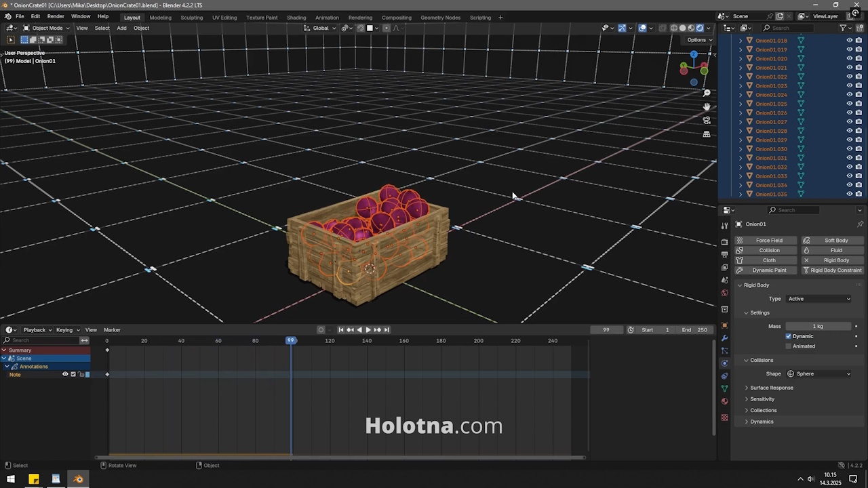Viewport: 868px width, 488px height.
Task: Toggle visibility of the Note annotation layer
Action: (65, 374)
